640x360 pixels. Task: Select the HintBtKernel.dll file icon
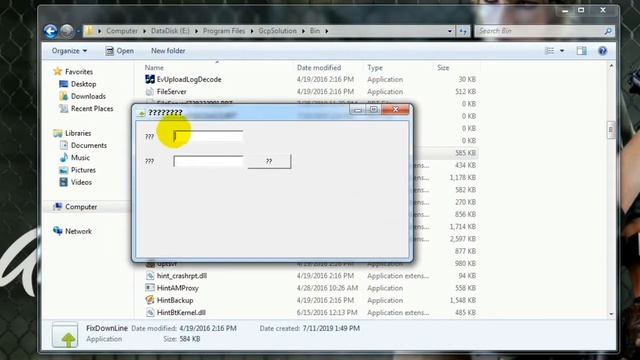click(x=150, y=312)
